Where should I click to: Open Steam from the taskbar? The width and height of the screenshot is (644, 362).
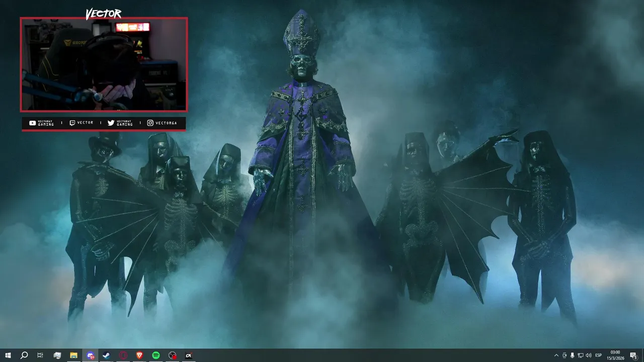[107, 355]
